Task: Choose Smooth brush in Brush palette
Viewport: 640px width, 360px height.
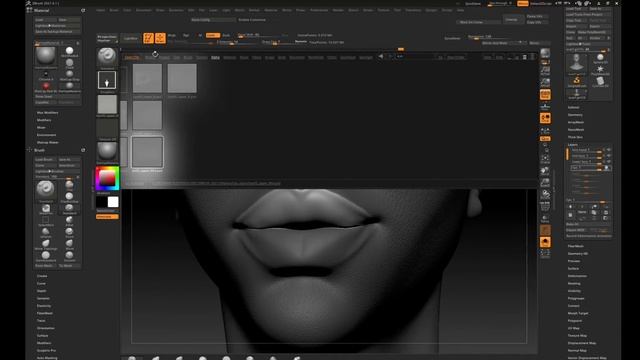Action: click(69, 256)
